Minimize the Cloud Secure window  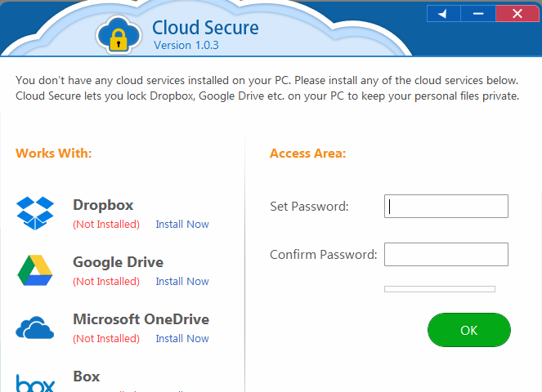click(x=478, y=14)
